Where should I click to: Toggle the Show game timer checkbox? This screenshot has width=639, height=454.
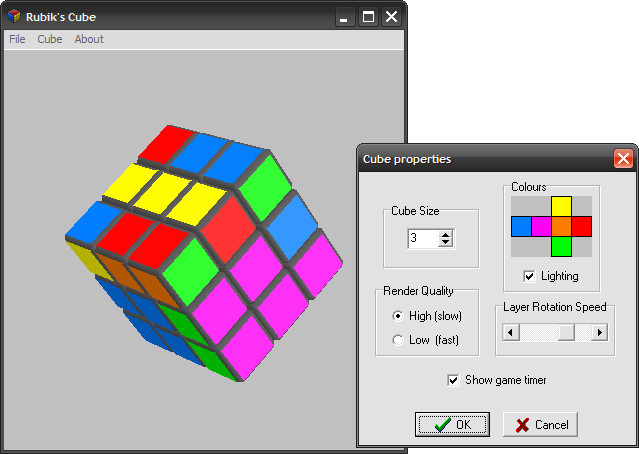[453, 380]
